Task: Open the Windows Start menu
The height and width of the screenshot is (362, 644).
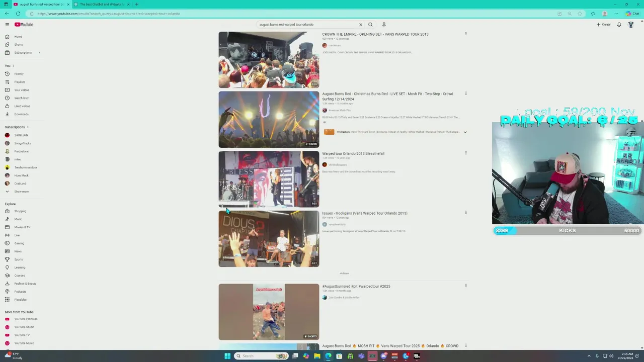Action: tap(227, 356)
